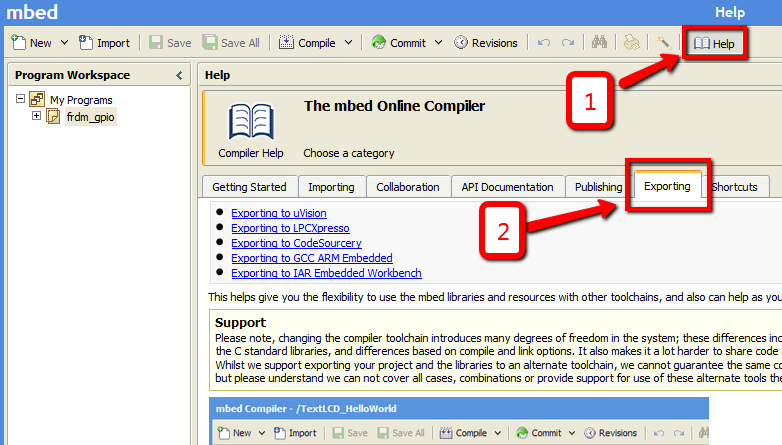Open Exporting to IAR Embedded Workbench link
The width and height of the screenshot is (782, 445).
[x=326, y=273]
